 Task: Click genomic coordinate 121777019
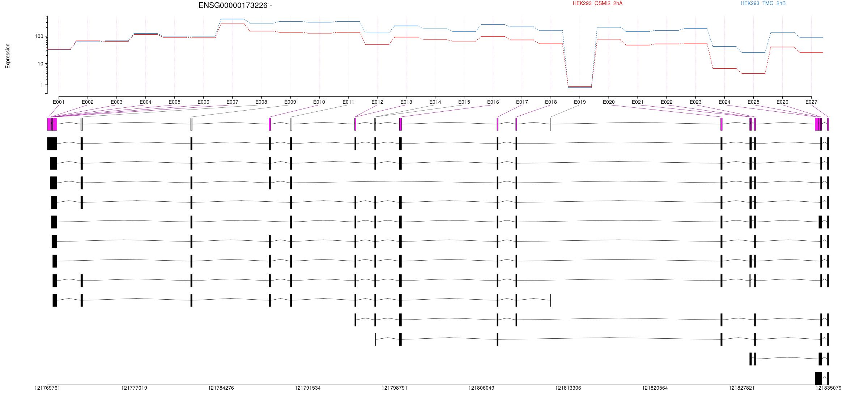point(134,388)
